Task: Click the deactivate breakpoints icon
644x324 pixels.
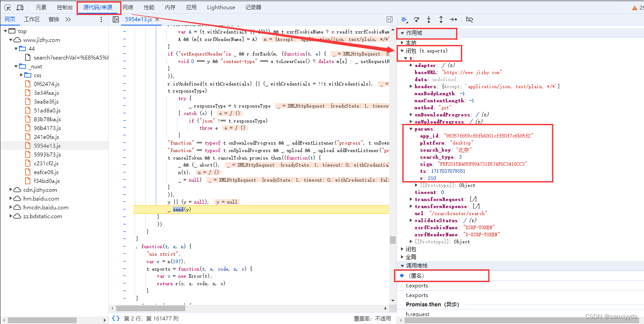Action: click(469, 19)
